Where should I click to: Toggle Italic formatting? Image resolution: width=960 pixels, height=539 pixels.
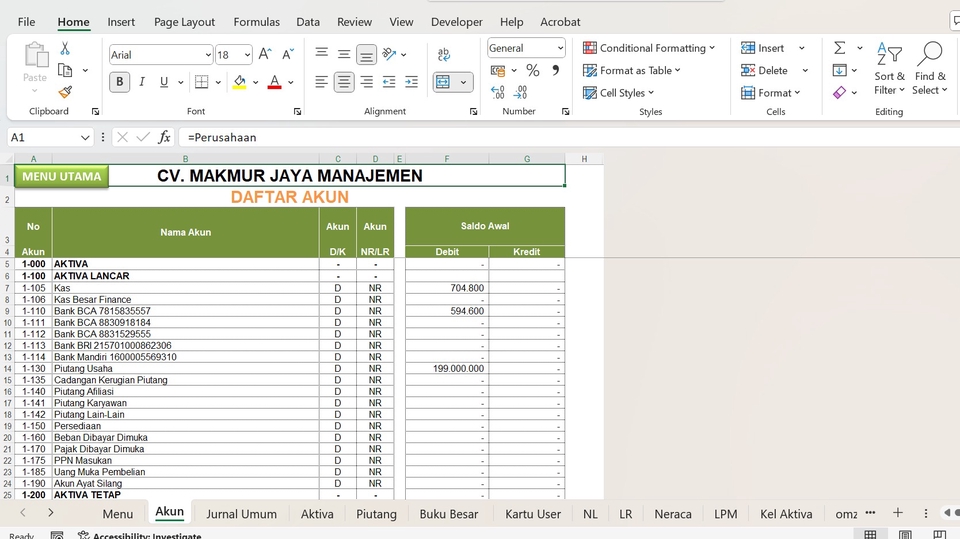(x=142, y=82)
